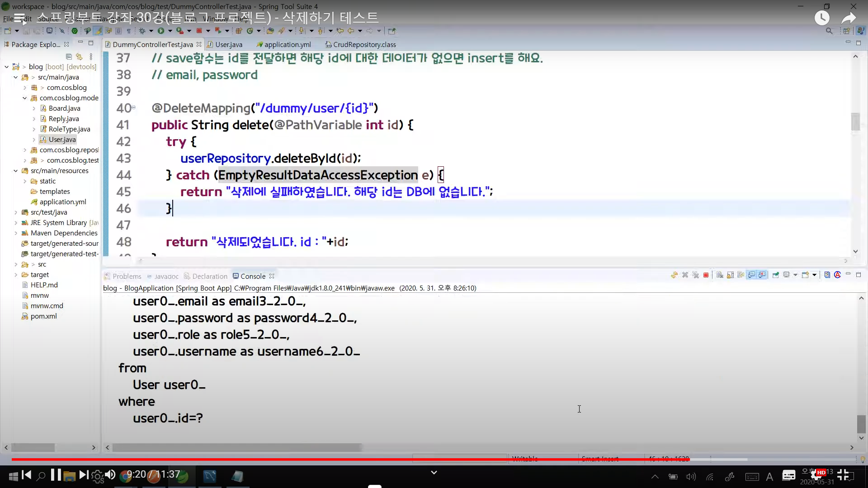
Task: Click the Spring Boot Dashboard power icon
Action: pos(75,31)
